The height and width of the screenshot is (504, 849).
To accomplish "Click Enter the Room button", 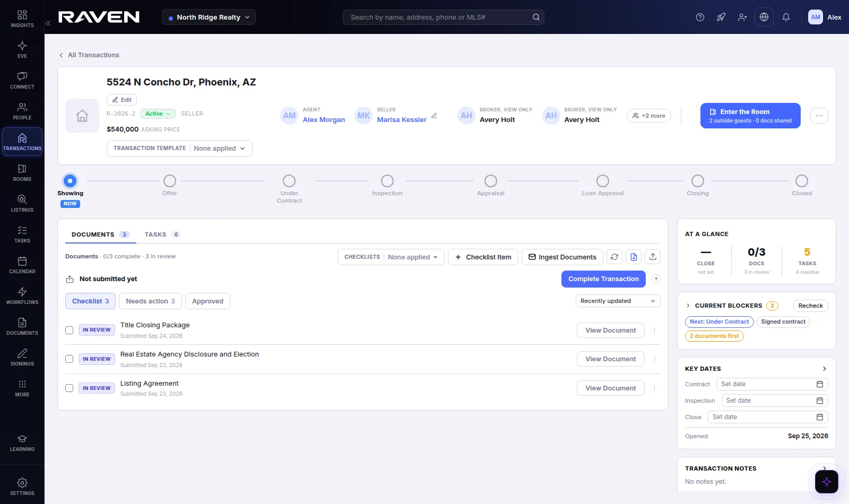I will coord(750,116).
